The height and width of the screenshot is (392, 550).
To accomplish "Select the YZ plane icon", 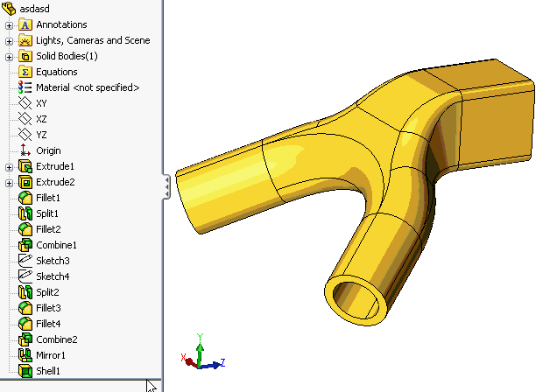I will [25, 135].
